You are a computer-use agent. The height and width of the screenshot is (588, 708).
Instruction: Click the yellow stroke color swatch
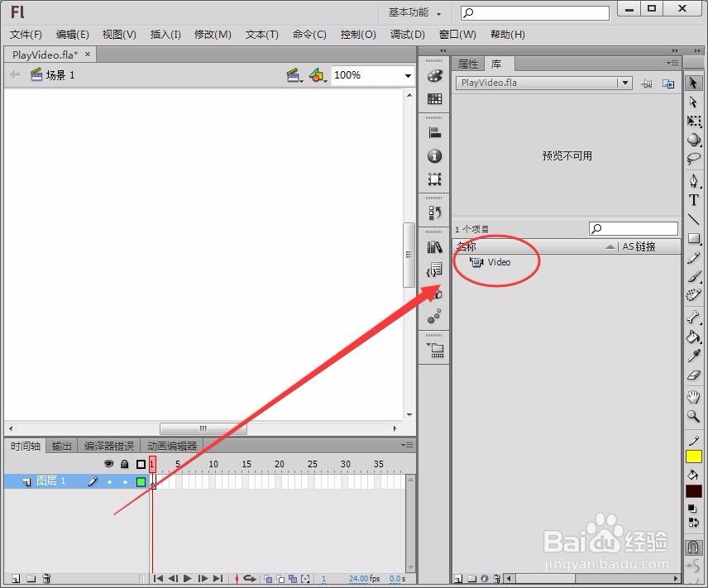pos(694,457)
